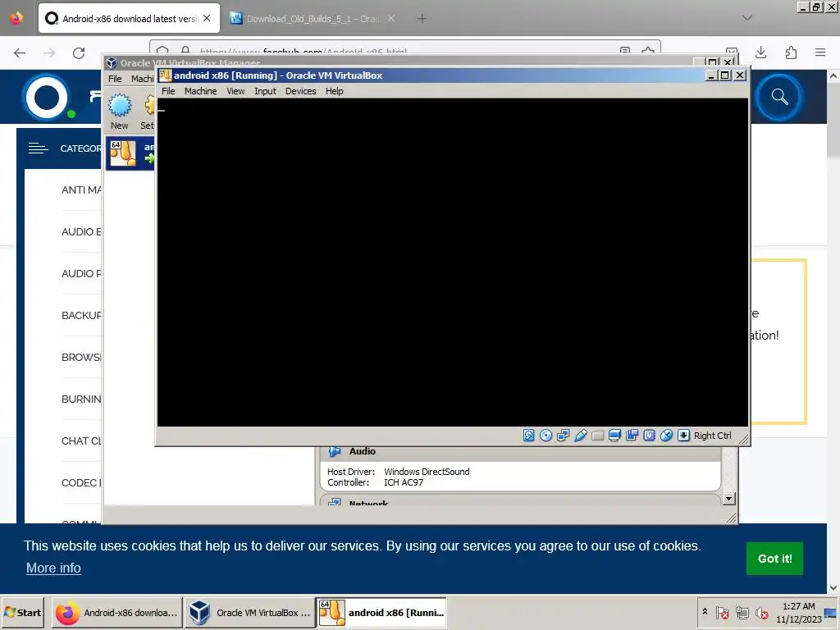Image resolution: width=840 pixels, height=630 pixels.
Task: Show hidden tray icons chevron
Action: (705, 611)
